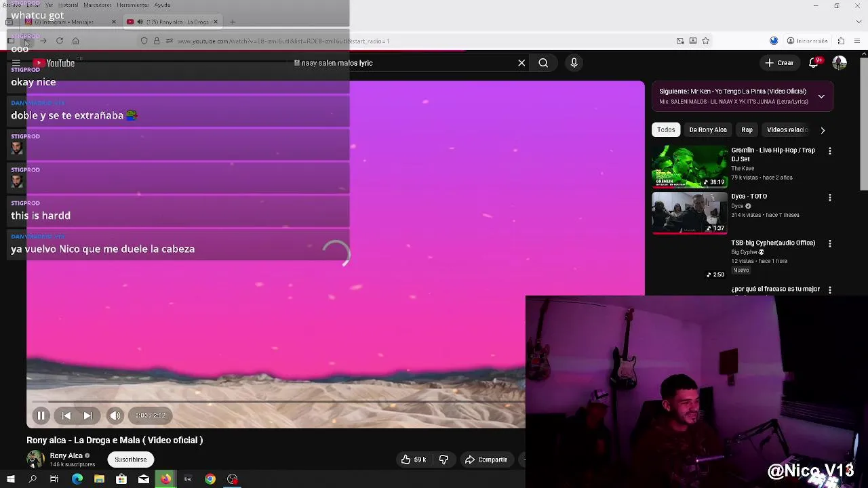This screenshot has width=868, height=488.
Task: Skip to the next video in the player
Action: click(x=88, y=415)
